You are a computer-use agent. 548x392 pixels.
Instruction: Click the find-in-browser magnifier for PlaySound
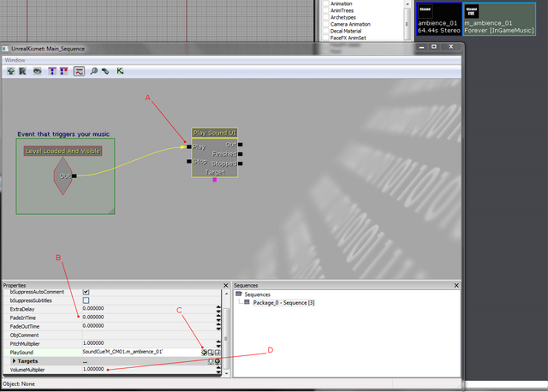(x=211, y=352)
